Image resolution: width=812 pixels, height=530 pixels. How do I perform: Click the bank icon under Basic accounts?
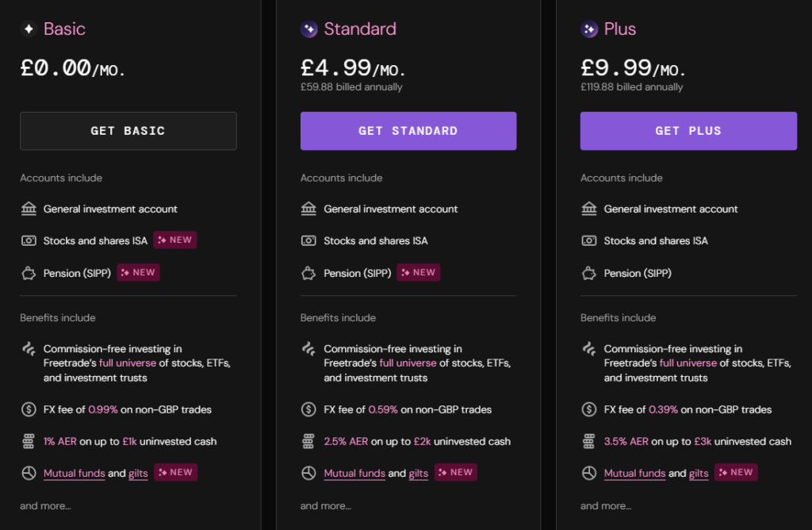coord(29,209)
